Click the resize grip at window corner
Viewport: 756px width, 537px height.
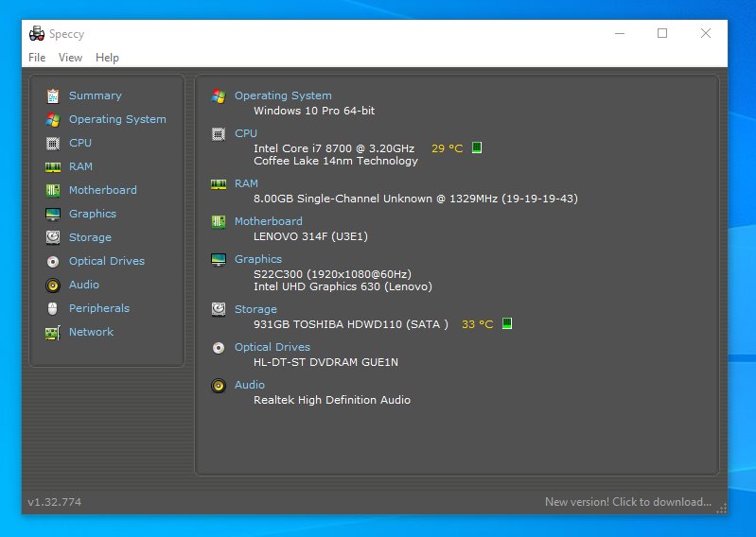721,509
